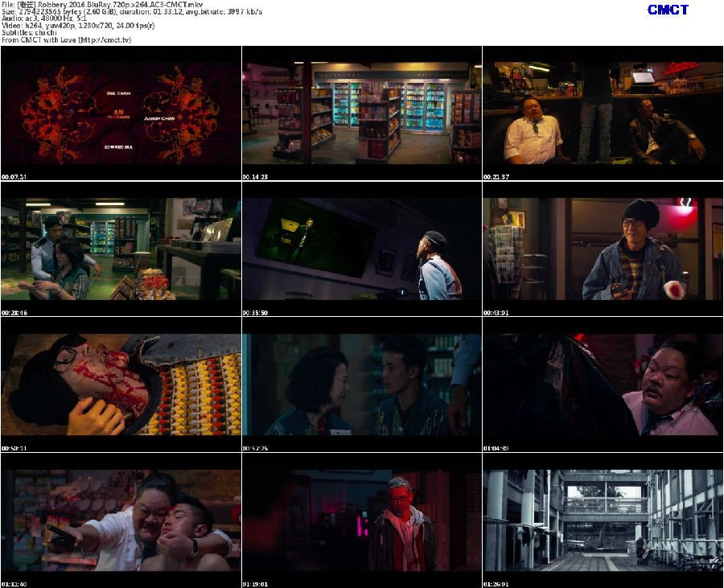
Task: Select the empty convenience store aisle thumbnail
Action: pyautogui.click(x=362, y=113)
